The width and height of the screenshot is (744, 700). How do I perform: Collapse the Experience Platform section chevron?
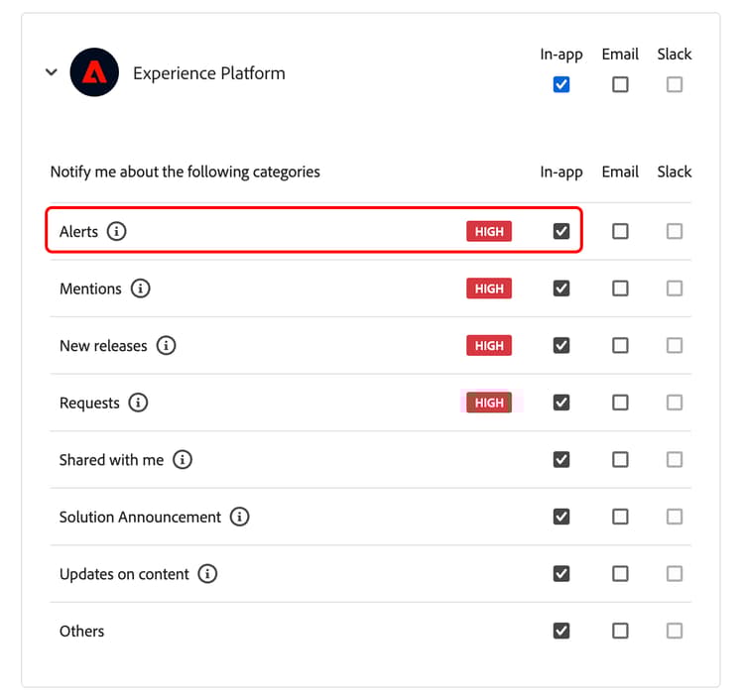(x=52, y=72)
